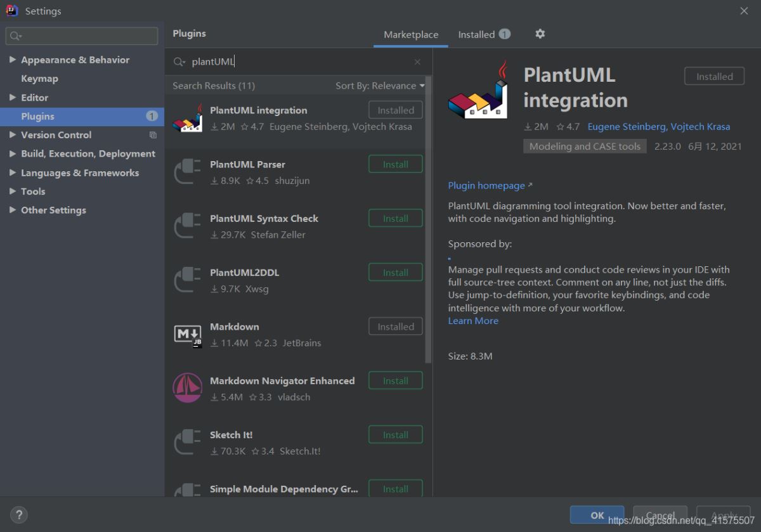Click the Markdown Navigator Enhanced sailboat icon
The width and height of the screenshot is (761, 532).
pyautogui.click(x=187, y=388)
